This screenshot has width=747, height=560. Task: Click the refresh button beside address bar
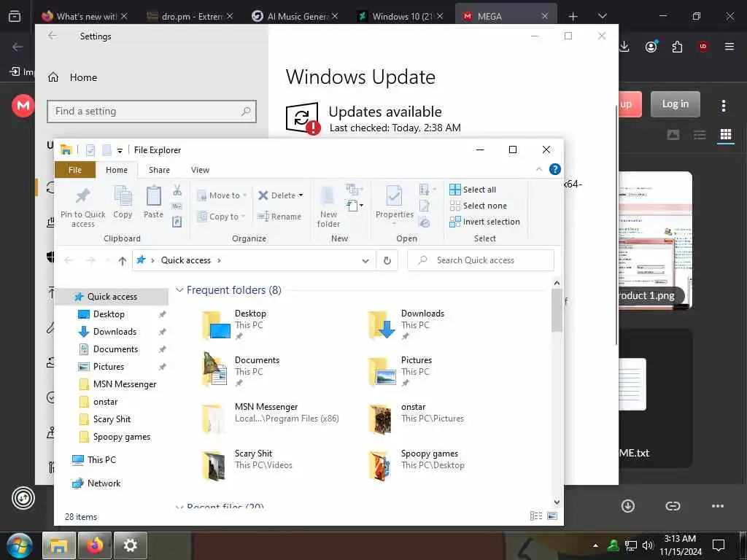click(x=387, y=260)
